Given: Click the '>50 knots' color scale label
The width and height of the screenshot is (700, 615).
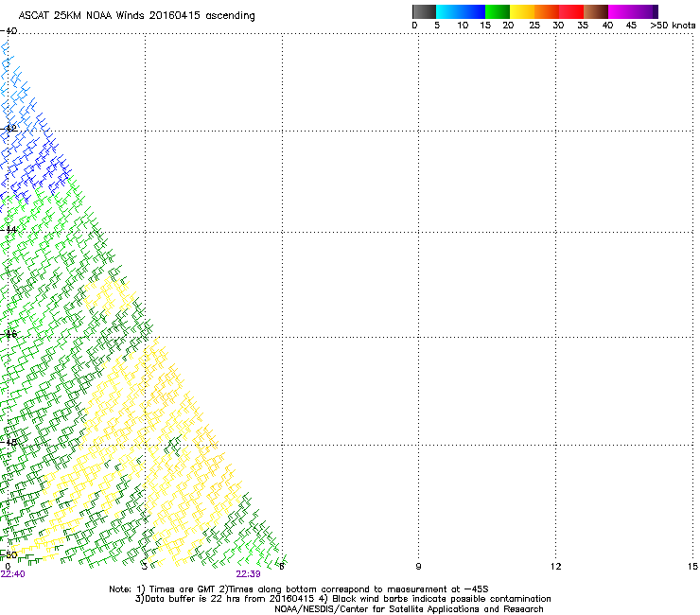Looking at the screenshot, I should coord(673,26).
